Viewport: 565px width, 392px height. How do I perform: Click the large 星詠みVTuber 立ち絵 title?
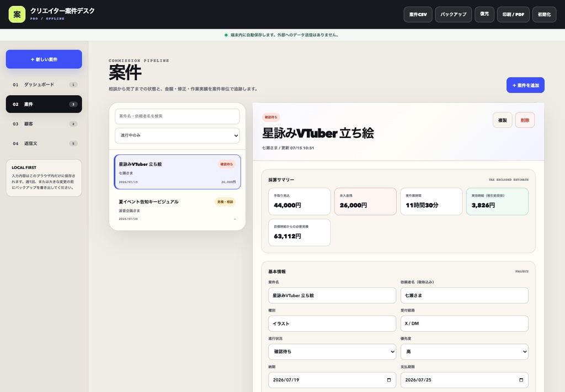(x=318, y=133)
